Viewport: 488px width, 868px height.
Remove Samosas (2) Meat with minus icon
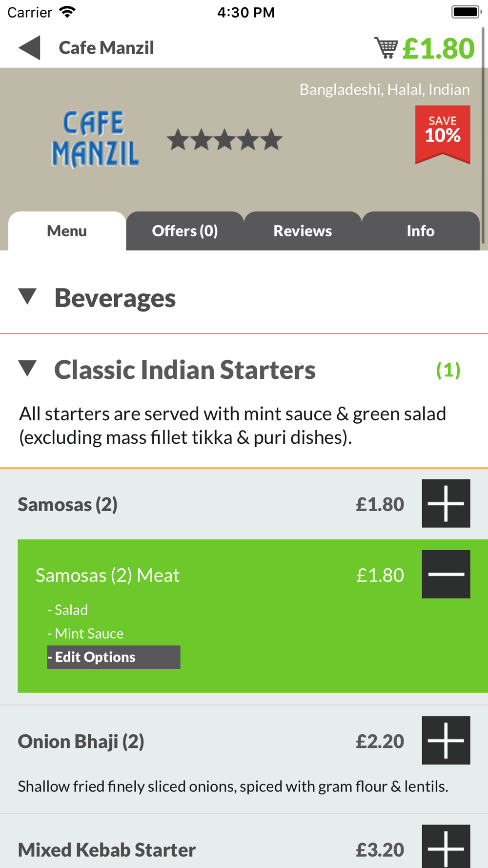coord(446,574)
